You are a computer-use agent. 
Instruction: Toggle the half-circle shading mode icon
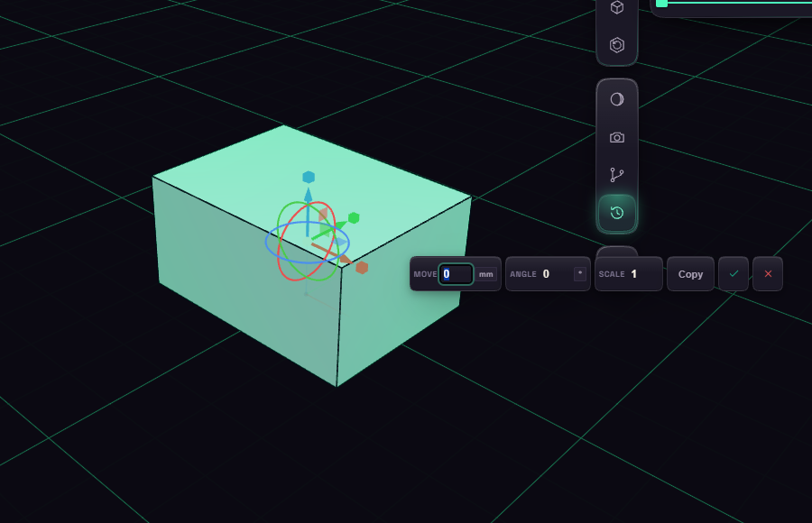(617, 99)
